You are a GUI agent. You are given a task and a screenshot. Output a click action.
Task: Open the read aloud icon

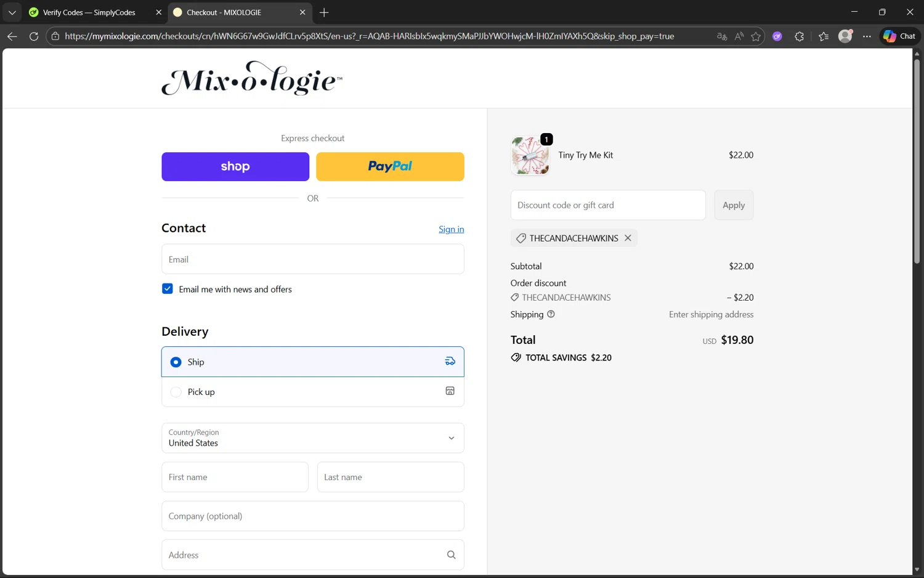click(739, 36)
